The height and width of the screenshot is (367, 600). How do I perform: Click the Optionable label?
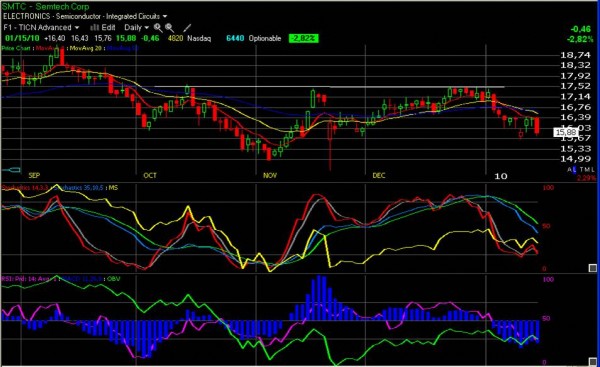point(265,38)
